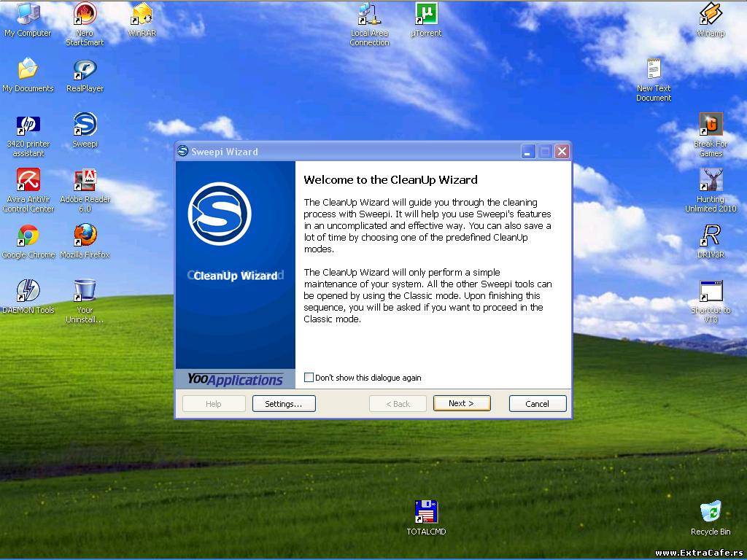Open the Settings... button in the wizard
Viewport: 747px width, 560px height.
point(284,404)
